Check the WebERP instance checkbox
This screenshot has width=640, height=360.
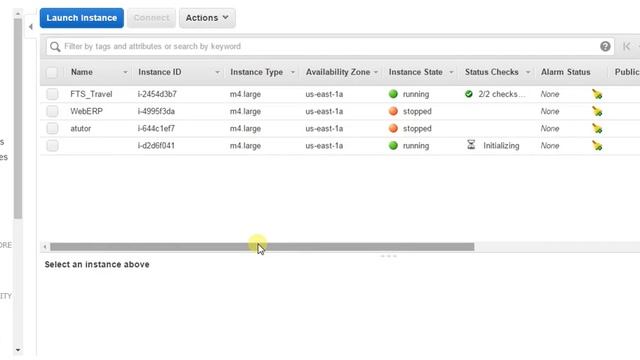[52, 111]
